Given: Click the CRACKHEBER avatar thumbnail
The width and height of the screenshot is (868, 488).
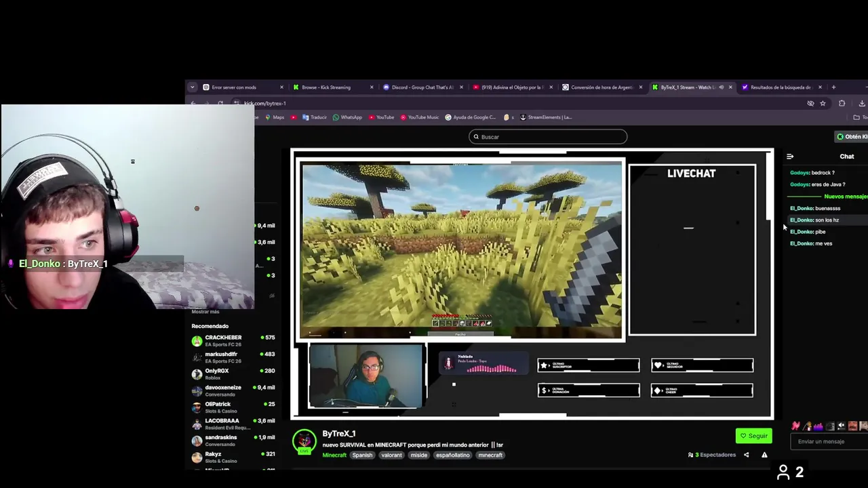Looking at the screenshot, I should pos(197,341).
